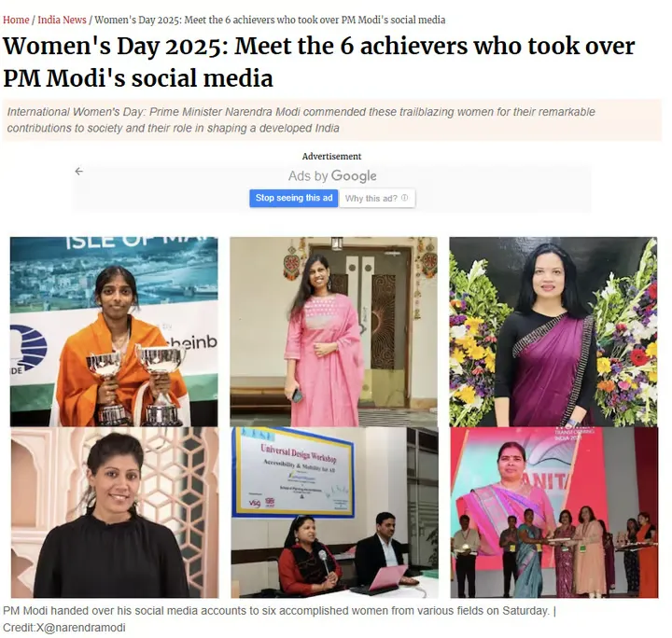Screen dimensions: 672x638
Task: Click the Stop seeing this ad button
Action: [x=294, y=199]
